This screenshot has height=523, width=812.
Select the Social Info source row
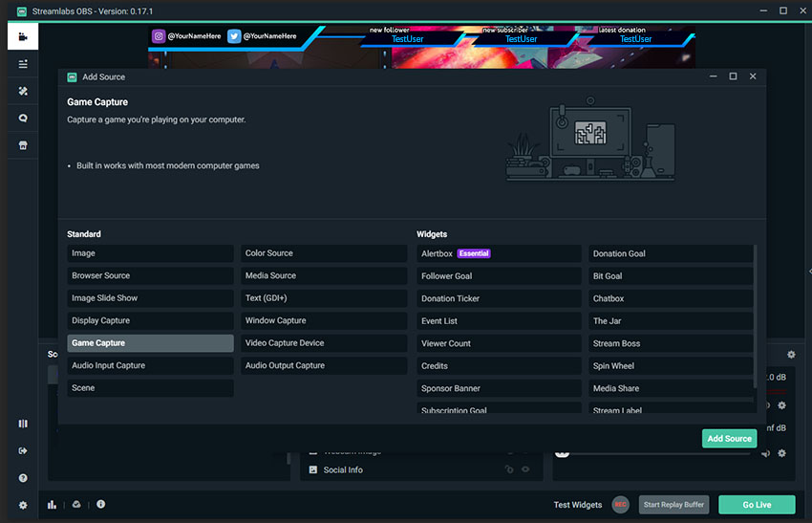point(421,469)
